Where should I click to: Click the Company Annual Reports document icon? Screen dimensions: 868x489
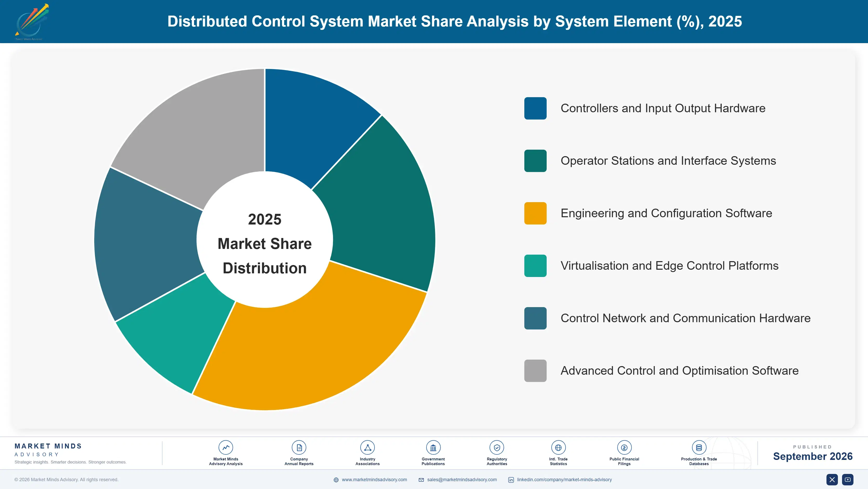point(299,447)
